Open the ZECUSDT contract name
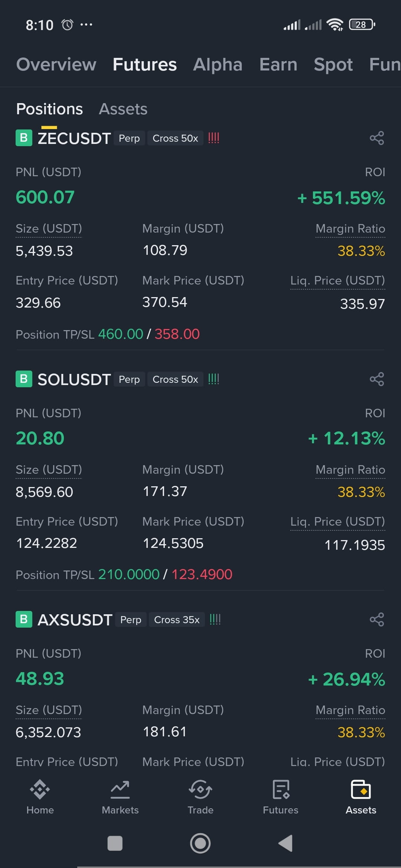Image resolution: width=401 pixels, height=868 pixels. 74,138
